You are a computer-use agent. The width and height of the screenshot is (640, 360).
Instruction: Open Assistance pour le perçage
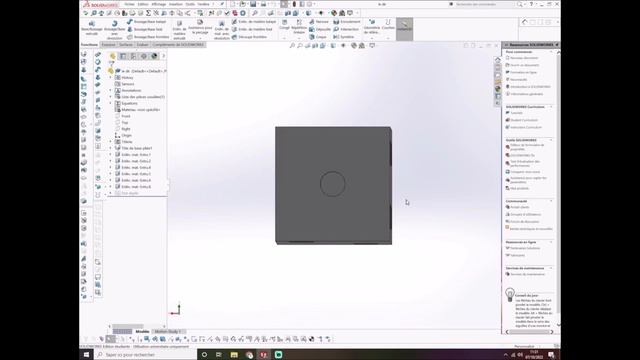200,28
